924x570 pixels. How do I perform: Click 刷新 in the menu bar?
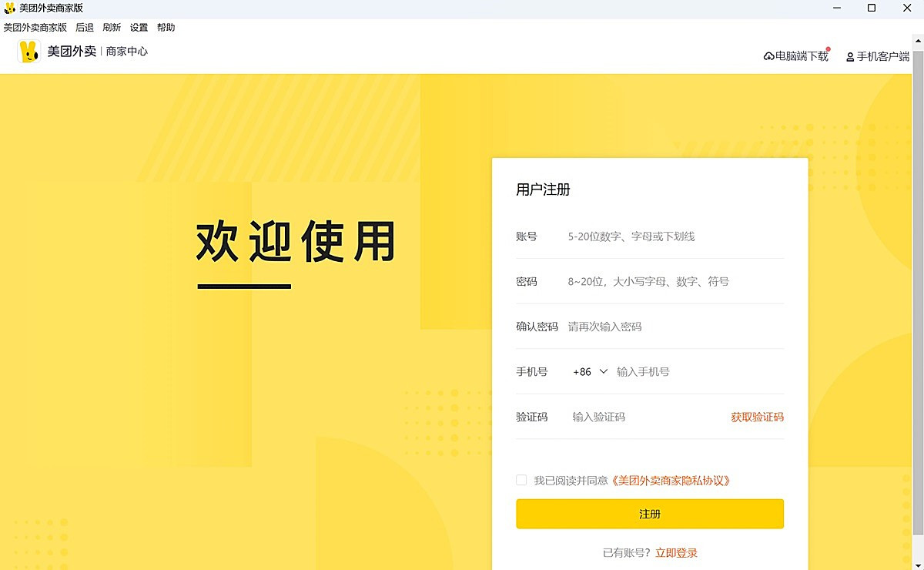112,28
